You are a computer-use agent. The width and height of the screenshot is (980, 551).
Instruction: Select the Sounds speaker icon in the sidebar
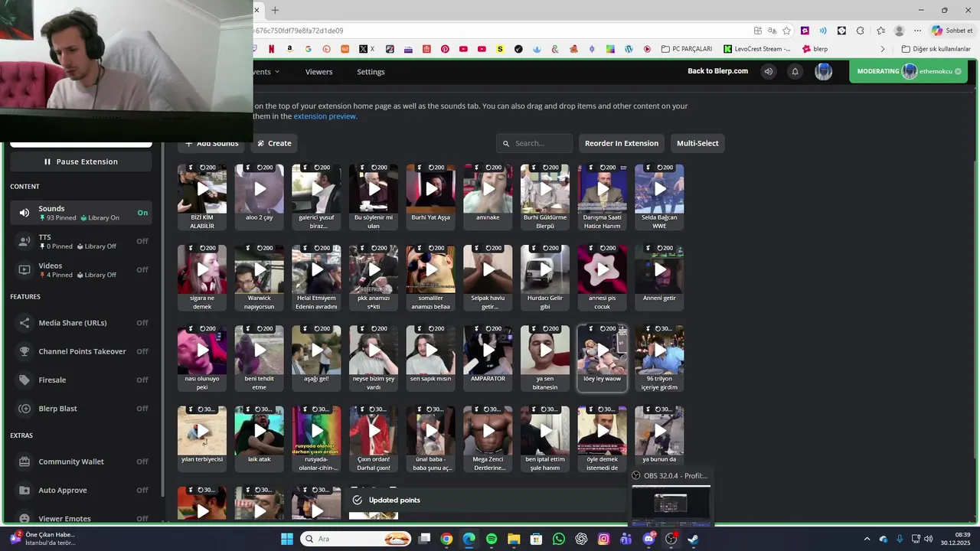click(x=24, y=213)
